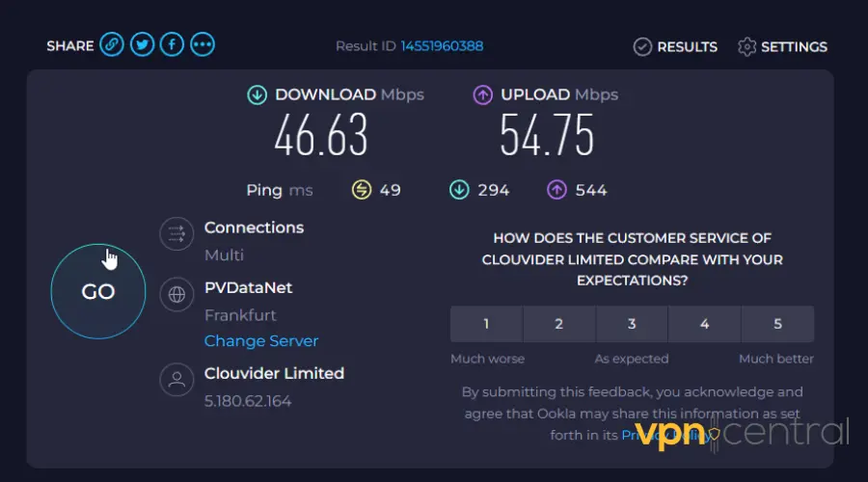Click the PVDataNet globe icon
868x482 pixels.
[176, 295]
